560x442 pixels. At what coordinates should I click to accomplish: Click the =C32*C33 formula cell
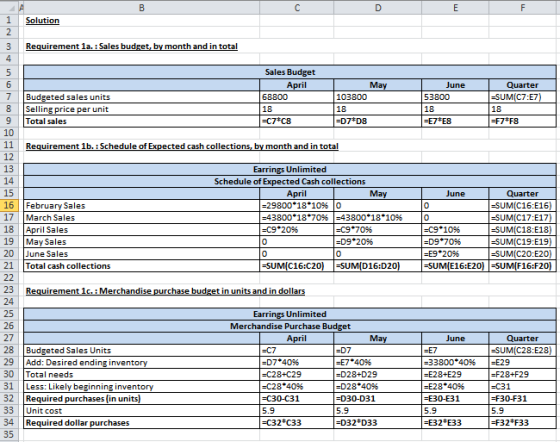[x=297, y=423]
